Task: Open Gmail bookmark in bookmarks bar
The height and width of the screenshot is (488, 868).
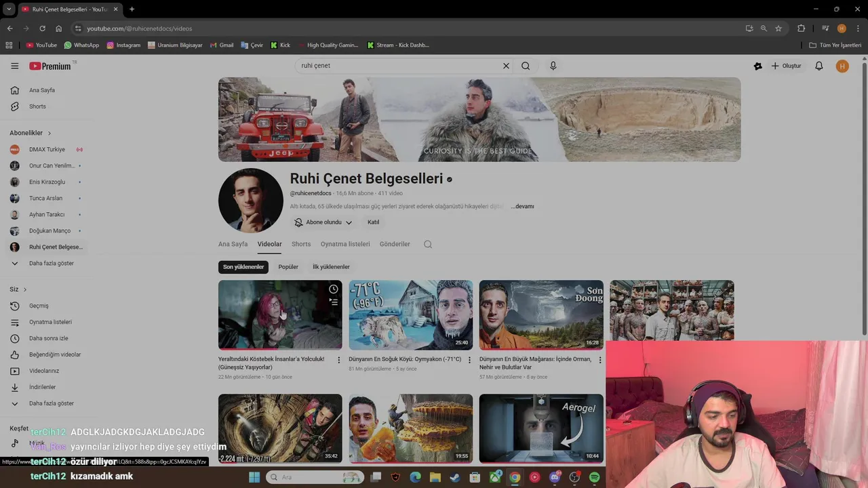Action: [222, 45]
